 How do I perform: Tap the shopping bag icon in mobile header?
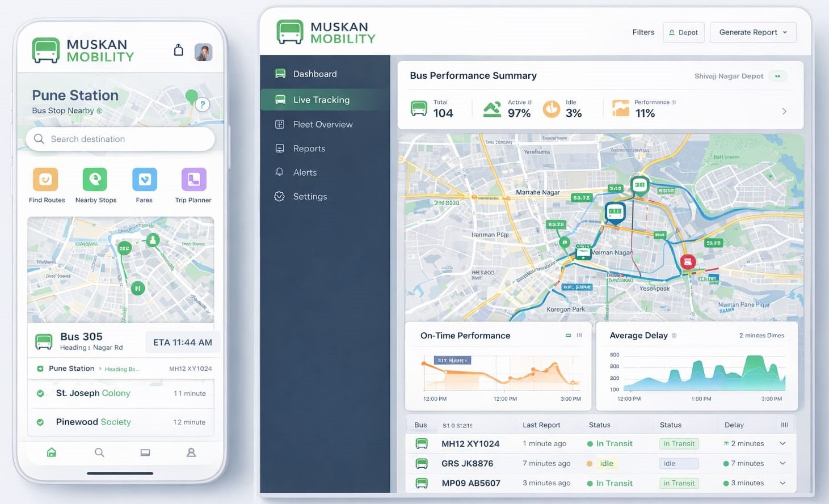178,50
